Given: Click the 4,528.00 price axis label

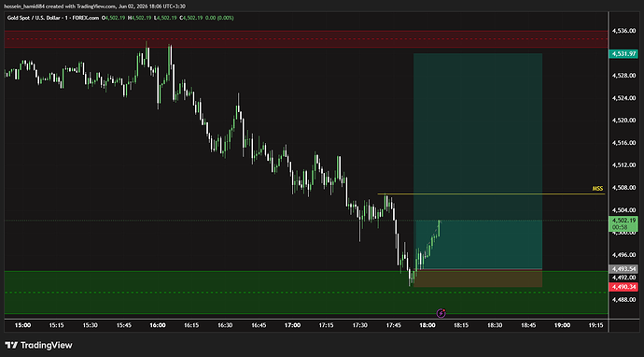Looking at the screenshot, I should pos(623,76).
